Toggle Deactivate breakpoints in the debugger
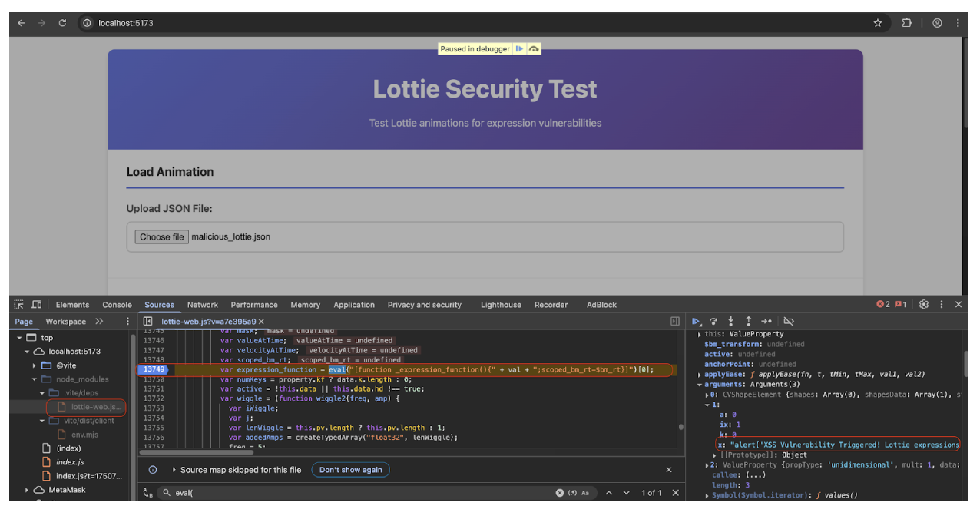This screenshot has width=980, height=519. coord(788,321)
